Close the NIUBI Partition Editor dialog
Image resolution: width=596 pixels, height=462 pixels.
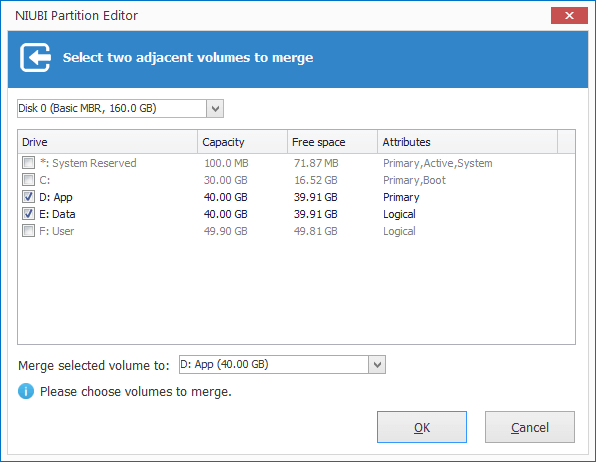click(x=569, y=16)
